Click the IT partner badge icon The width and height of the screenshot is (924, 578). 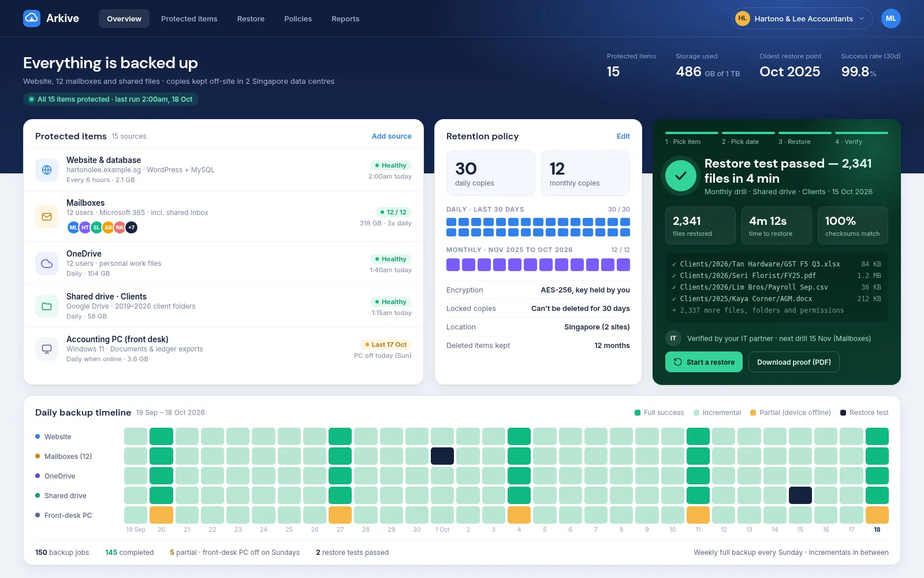pos(673,339)
